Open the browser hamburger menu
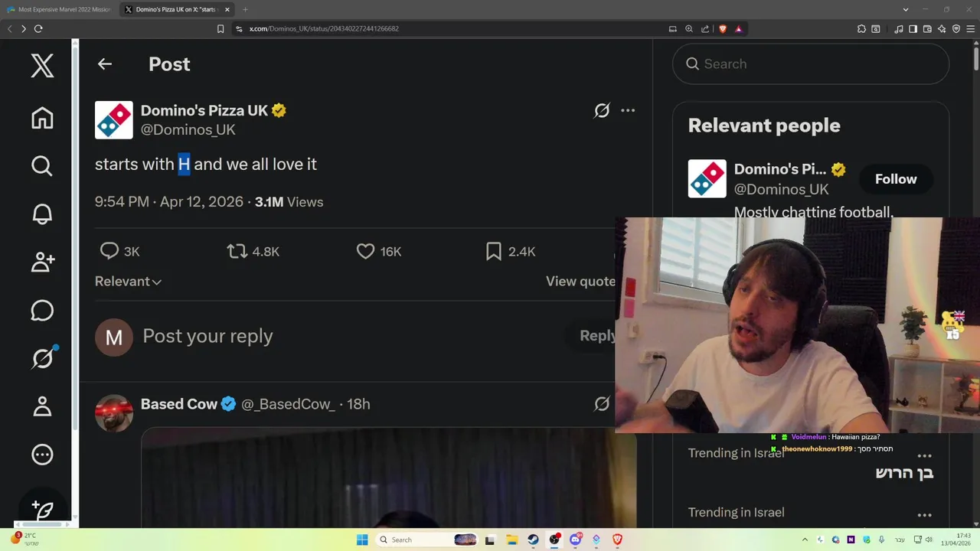Image resolution: width=980 pixels, height=551 pixels. click(x=970, y=29)
